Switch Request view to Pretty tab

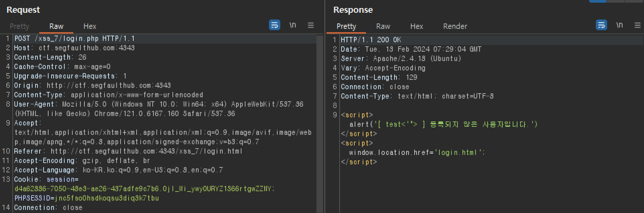pyautogui.click(x=19, y=26)
